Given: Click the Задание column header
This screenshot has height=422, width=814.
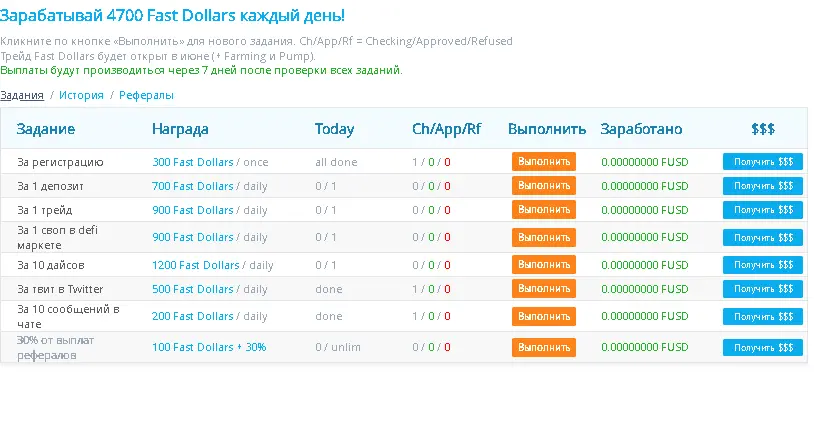Looking at the screenshot, I should click(x=46, y=129).
